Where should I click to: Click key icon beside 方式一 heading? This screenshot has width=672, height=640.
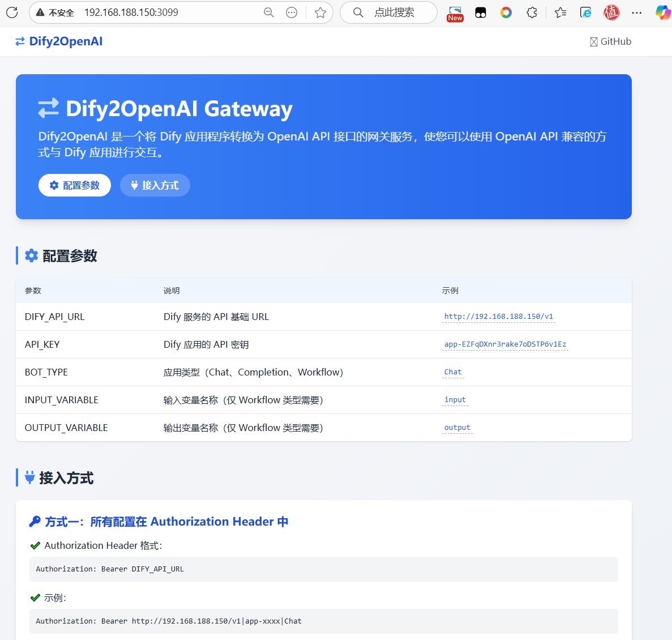tap(35, 521)
